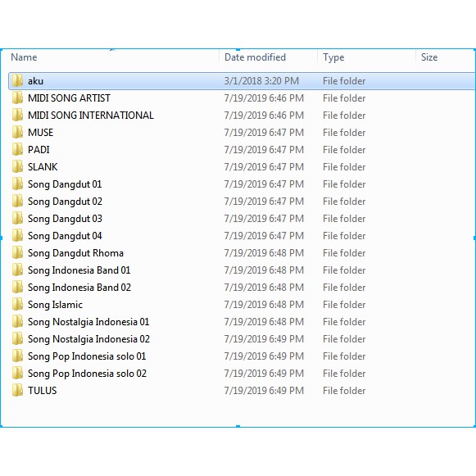Image resolution: width=476 pixels, height=476 pixels.
Task: Select the 'Song Indonesia Band 02' name
Action: (79, 288)
